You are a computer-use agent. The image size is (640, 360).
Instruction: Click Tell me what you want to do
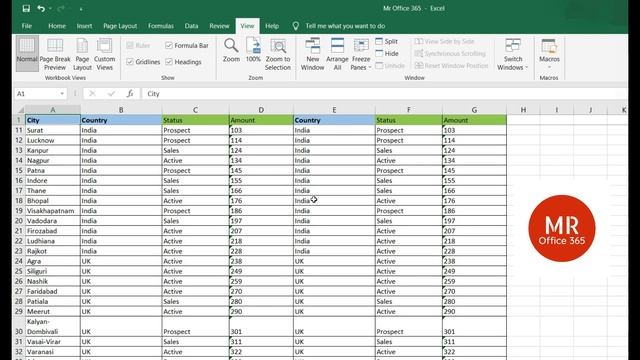pyautogui.click(x=345, y=26)
